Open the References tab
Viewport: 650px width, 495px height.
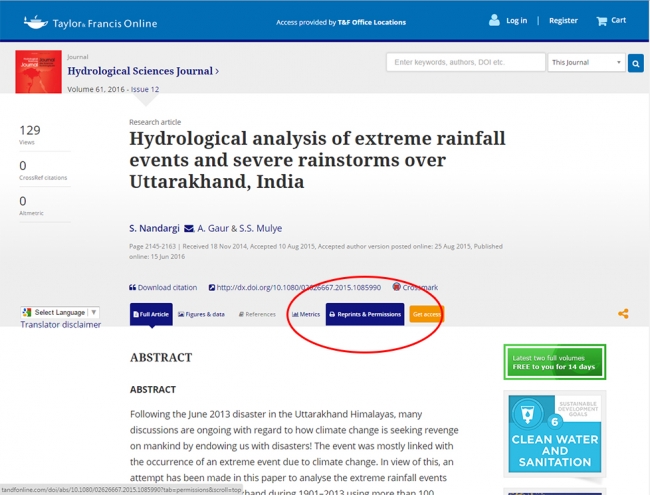pyautogui.click(x=256, y=314)
